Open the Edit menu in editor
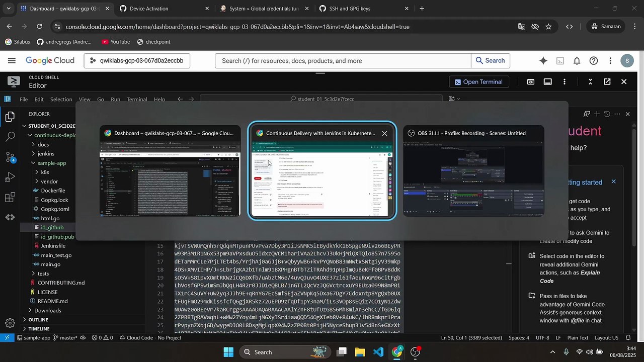The height and width of the screenshot is (362, 644). click(x=39, y=99)
